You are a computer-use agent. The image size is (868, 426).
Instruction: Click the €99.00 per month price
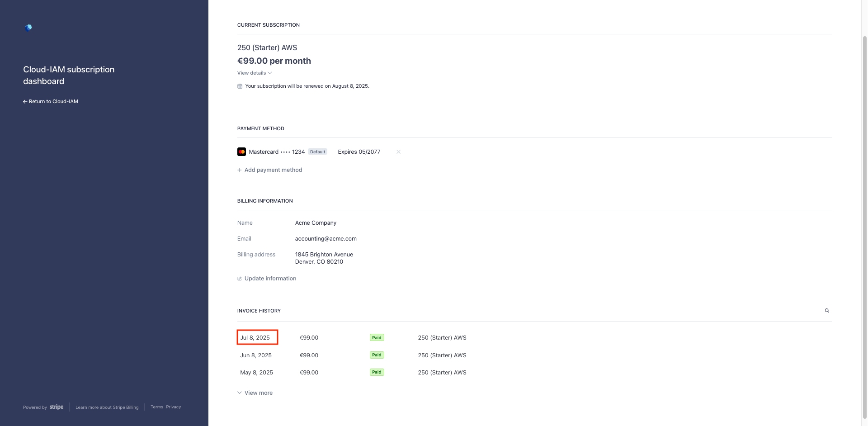pyautogui.click(x=274, y=61)
